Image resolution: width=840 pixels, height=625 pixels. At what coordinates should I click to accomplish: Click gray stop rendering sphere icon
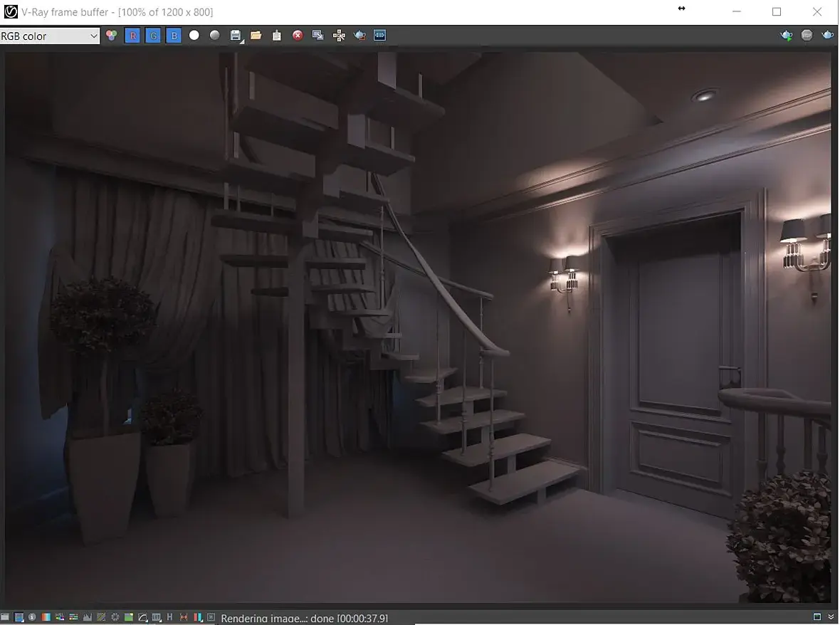coord(807,35)
